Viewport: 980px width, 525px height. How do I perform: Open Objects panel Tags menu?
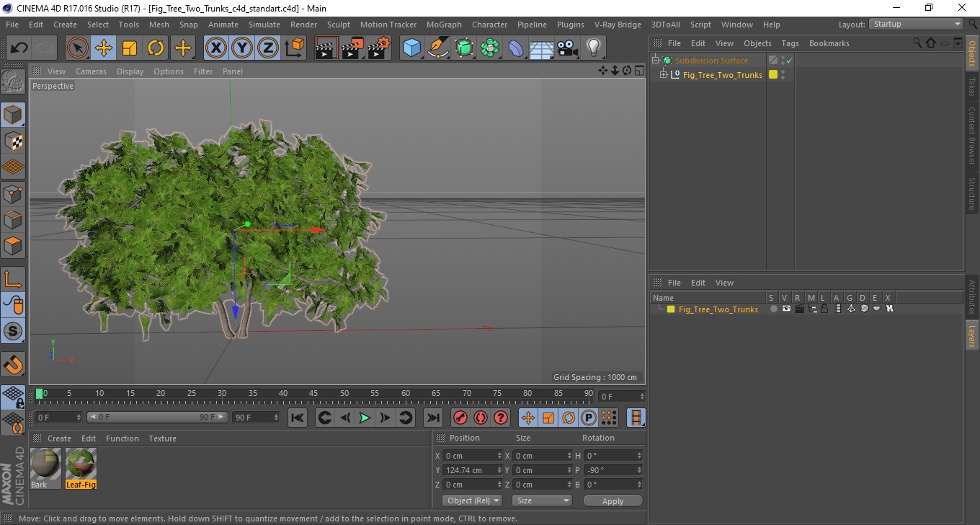[x=790, y=43]
